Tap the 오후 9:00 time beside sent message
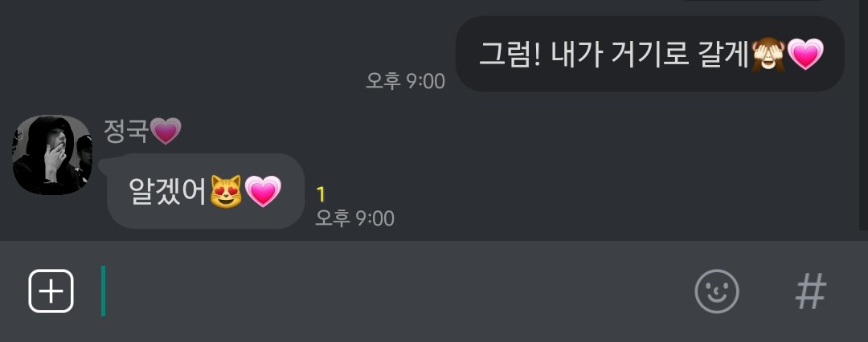The width and height of the screenshot is (868, 342). coord(405,81)
